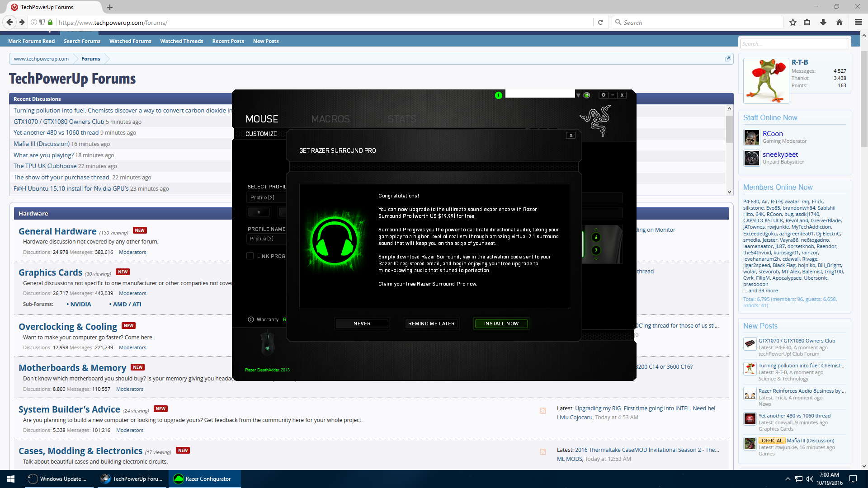
Task: Open the Firefox hamburger menu
Action: point(858,22)
